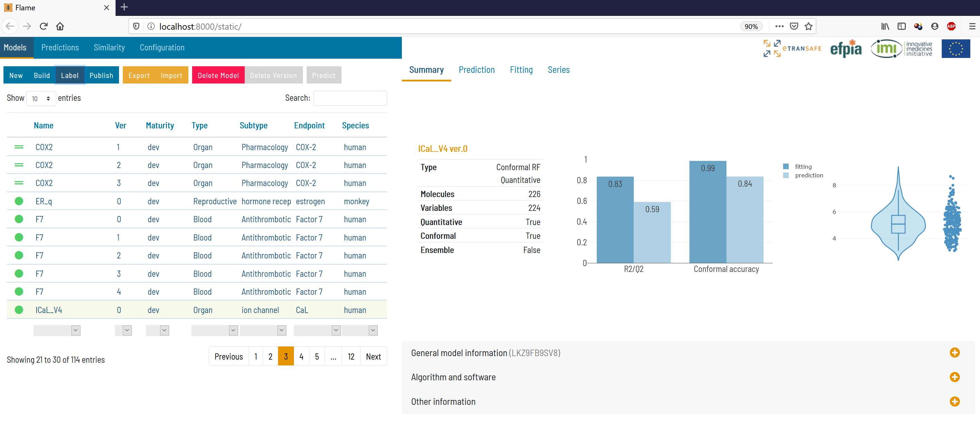Click the Delete Model button

[218, 75]
